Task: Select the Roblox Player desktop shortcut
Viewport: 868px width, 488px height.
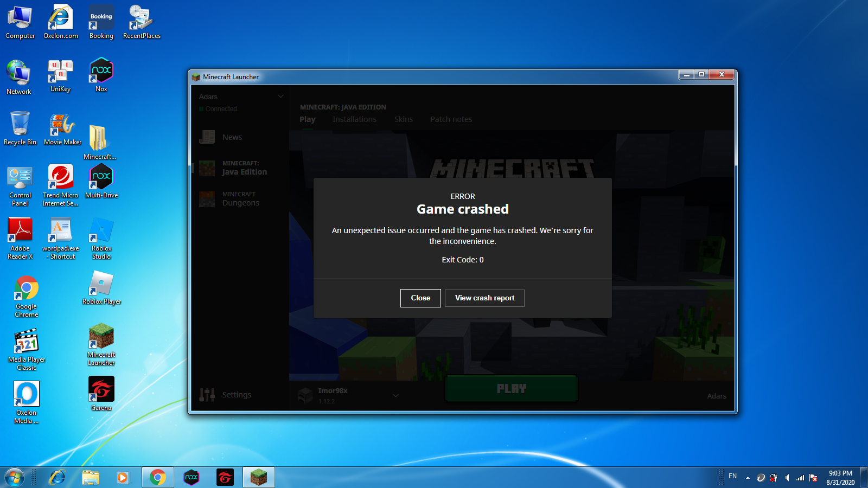Action: point(101,288)
